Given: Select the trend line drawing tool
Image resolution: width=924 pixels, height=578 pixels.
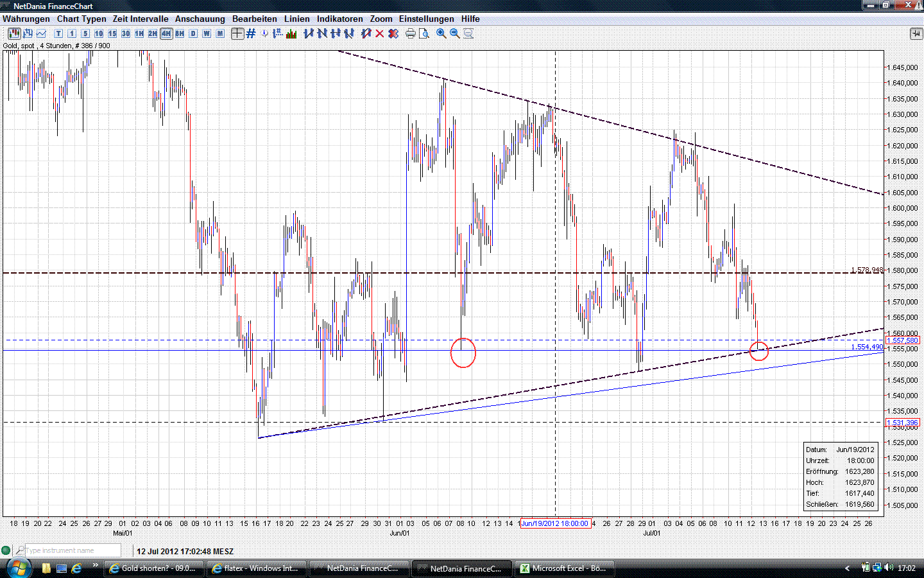Looking at the screenshot, I should tap(310, 33).
